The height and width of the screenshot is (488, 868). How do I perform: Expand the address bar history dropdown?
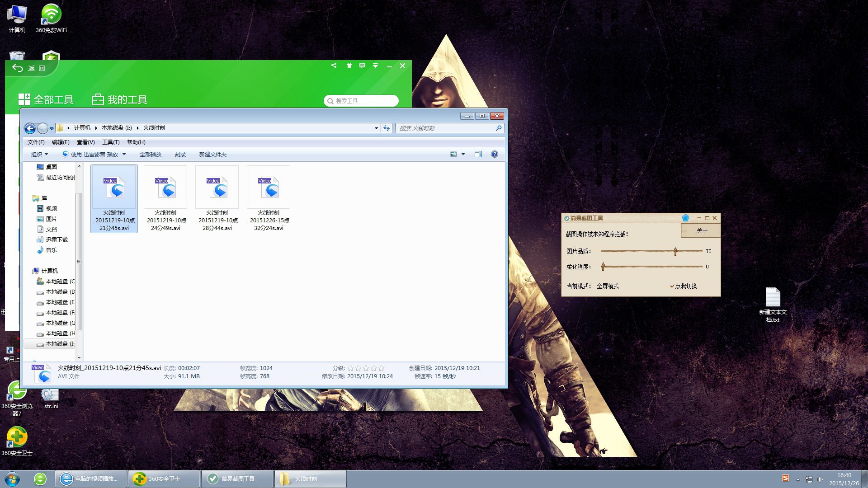(376, 128)
